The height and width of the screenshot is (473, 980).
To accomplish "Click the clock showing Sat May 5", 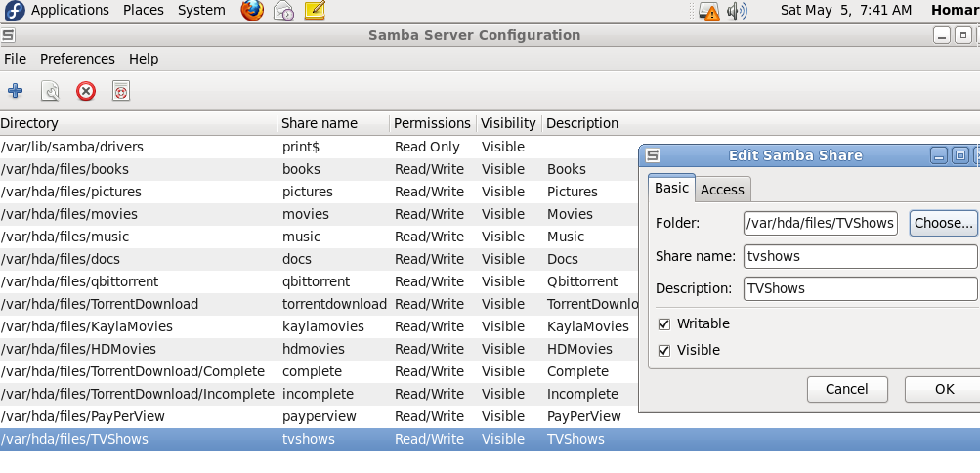I will pos(845,10).
